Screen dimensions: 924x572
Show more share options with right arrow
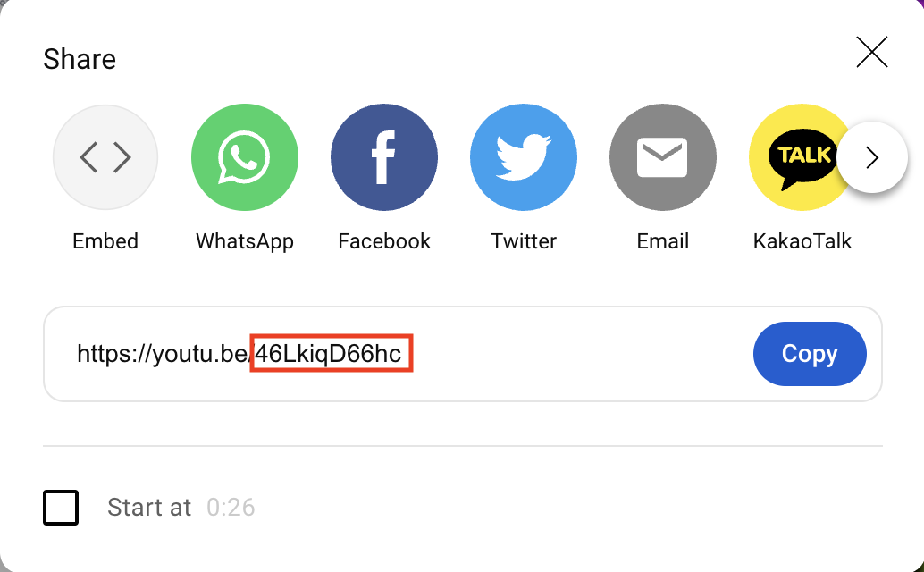872,157
